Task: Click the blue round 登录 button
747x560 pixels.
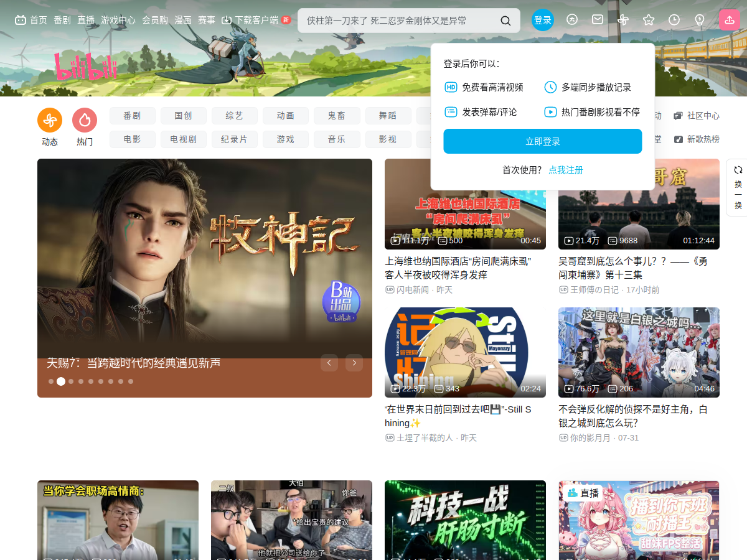Action: click(543, 20)
